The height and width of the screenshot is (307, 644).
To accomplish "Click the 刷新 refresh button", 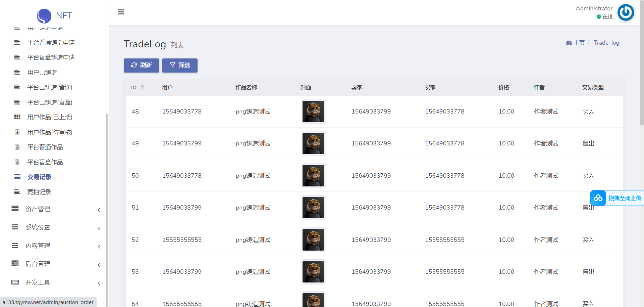I will click(x=141, y=65).
